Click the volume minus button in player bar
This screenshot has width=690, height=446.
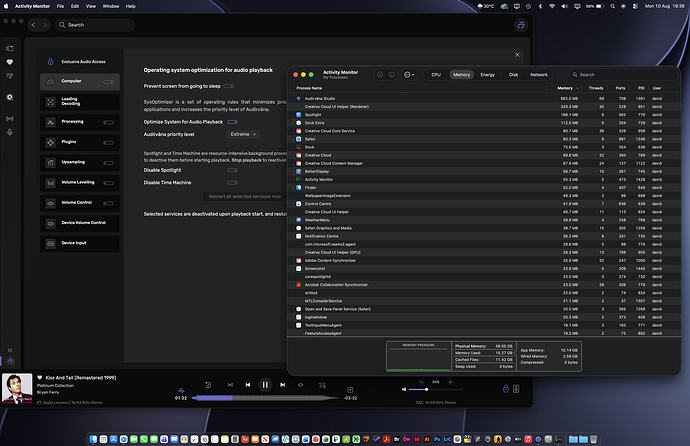pos(421,382)
